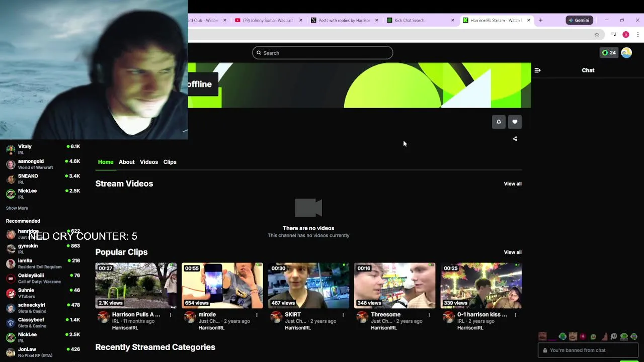644x362 pixels.
Task: Open Suhnie's recommended channel
Action: pos(43,293)
